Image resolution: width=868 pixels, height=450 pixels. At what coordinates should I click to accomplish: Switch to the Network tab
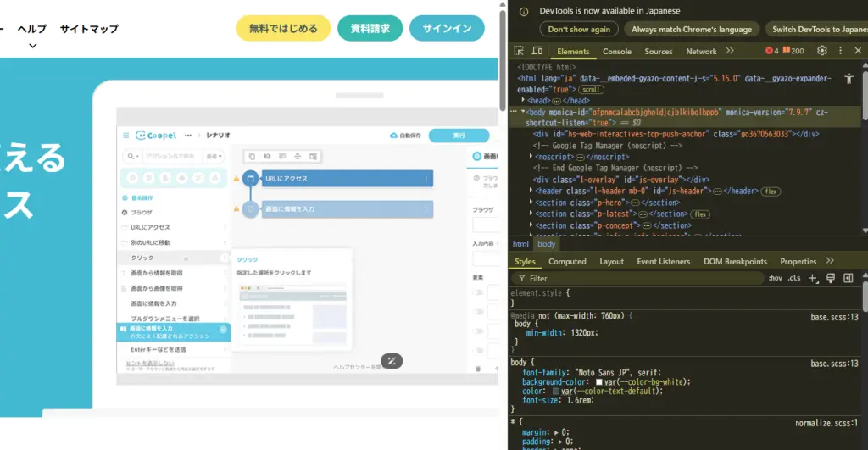pos(701,52)
